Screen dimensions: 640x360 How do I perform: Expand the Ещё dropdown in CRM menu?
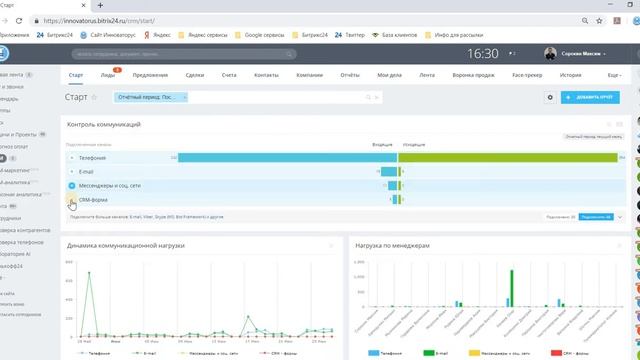(x=614, y=75)
